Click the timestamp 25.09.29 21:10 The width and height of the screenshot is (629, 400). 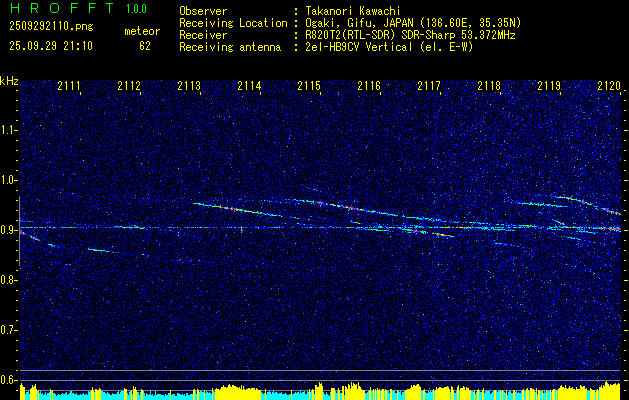click(51, 46)
